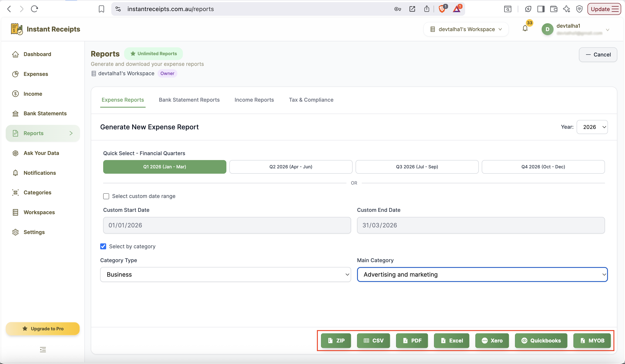Open Main Category Advertising and marketing dropdown
625x364 pixels.
pyautogui.click(x=482, y=274)
